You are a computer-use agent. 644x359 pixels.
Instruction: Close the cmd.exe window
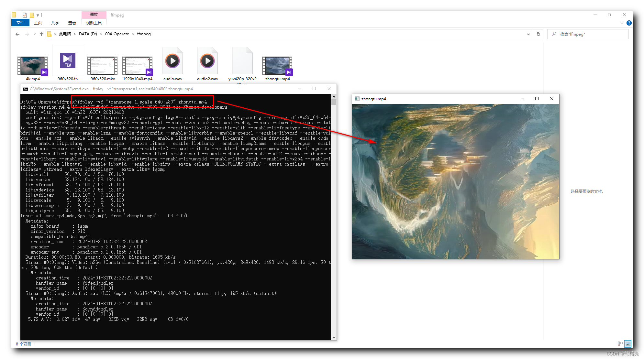click(329, 89)
